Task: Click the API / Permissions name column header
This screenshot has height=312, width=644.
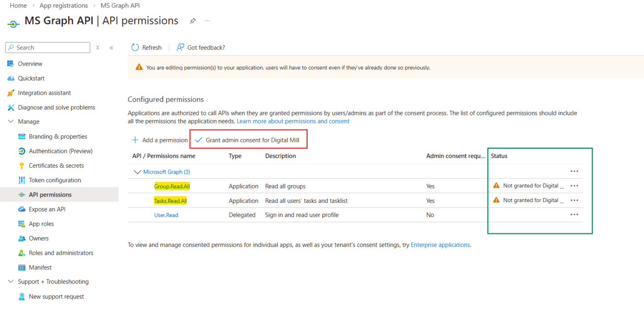Action: tap(164, 156)
